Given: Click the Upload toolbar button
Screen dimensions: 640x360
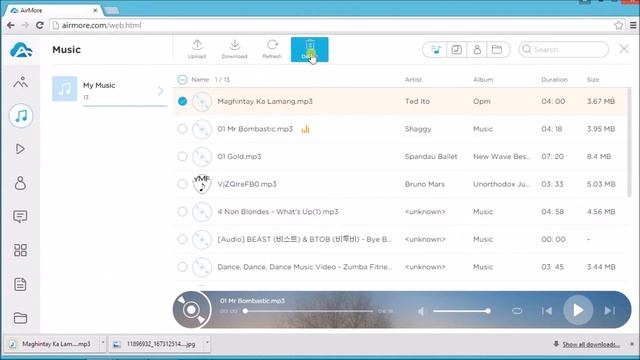Looking at the screenshot, I should (197, 49).
